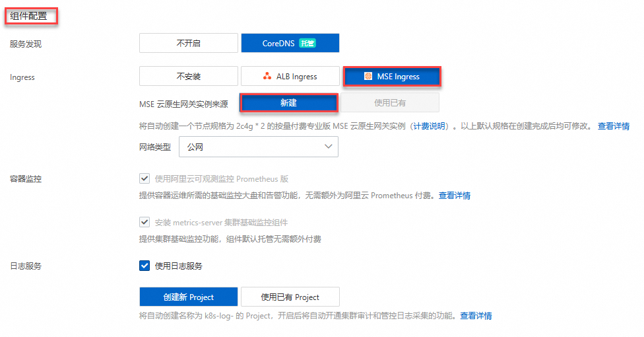Open 查看详情 link after MSE gateway description

(613, 126)
